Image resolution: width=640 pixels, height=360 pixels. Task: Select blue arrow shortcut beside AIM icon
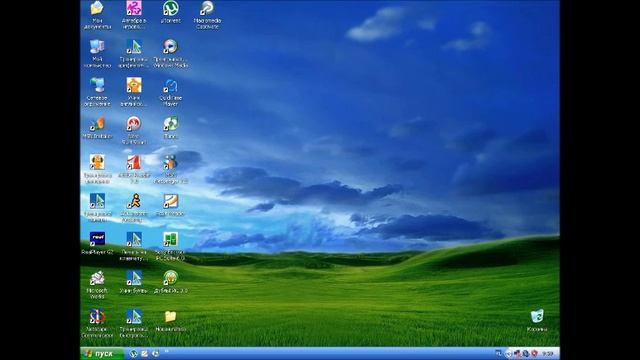[97, 201]
